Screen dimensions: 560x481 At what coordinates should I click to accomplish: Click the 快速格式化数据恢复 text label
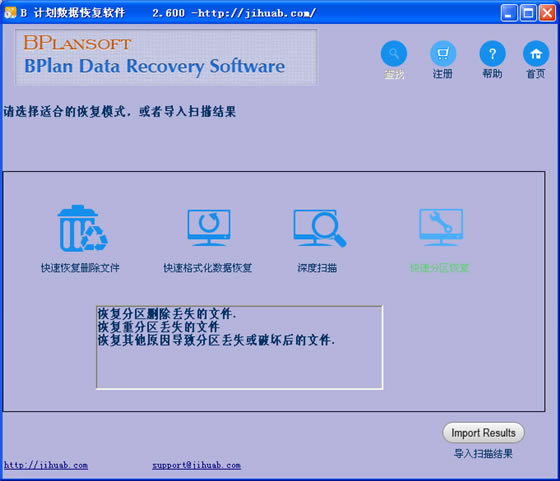click(x=208, y=267)
